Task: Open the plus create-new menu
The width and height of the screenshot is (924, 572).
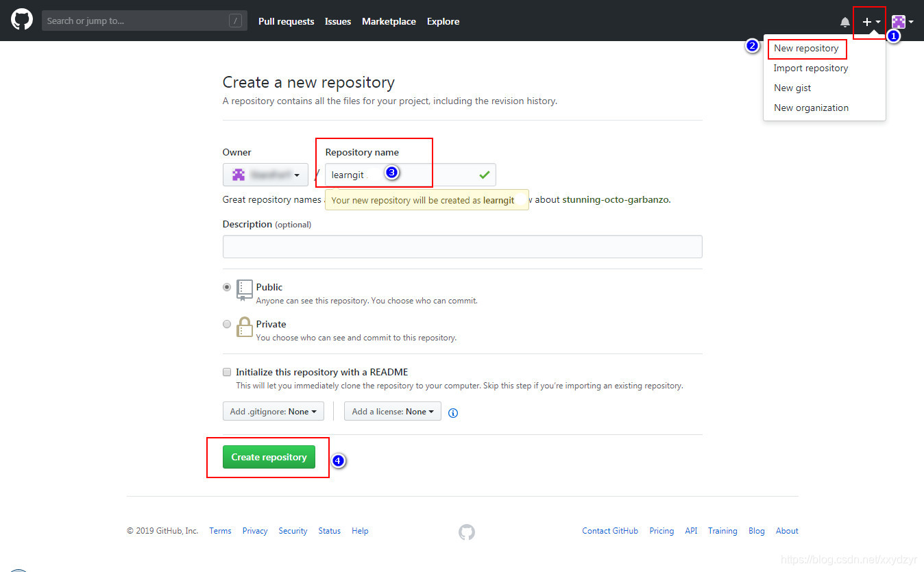Action: [x=871, y=22]
